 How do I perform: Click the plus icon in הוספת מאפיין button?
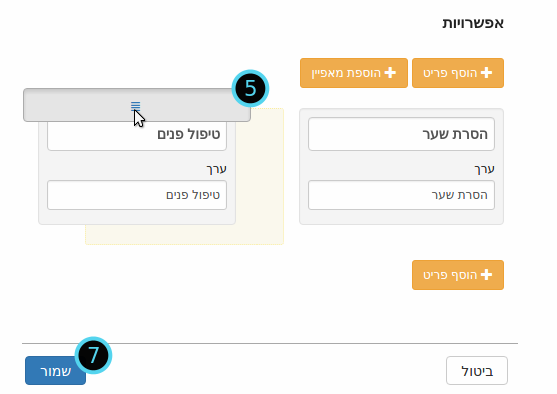(390, 73)
